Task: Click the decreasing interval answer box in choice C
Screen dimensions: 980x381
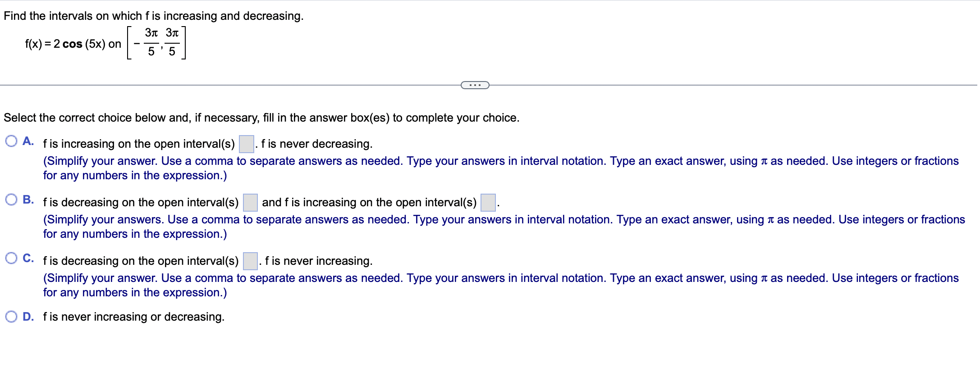Action: click(x=250, y=261)
